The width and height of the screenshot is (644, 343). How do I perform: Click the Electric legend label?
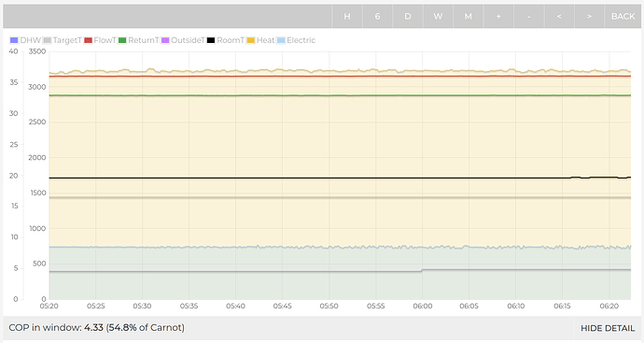pos(301,40)
